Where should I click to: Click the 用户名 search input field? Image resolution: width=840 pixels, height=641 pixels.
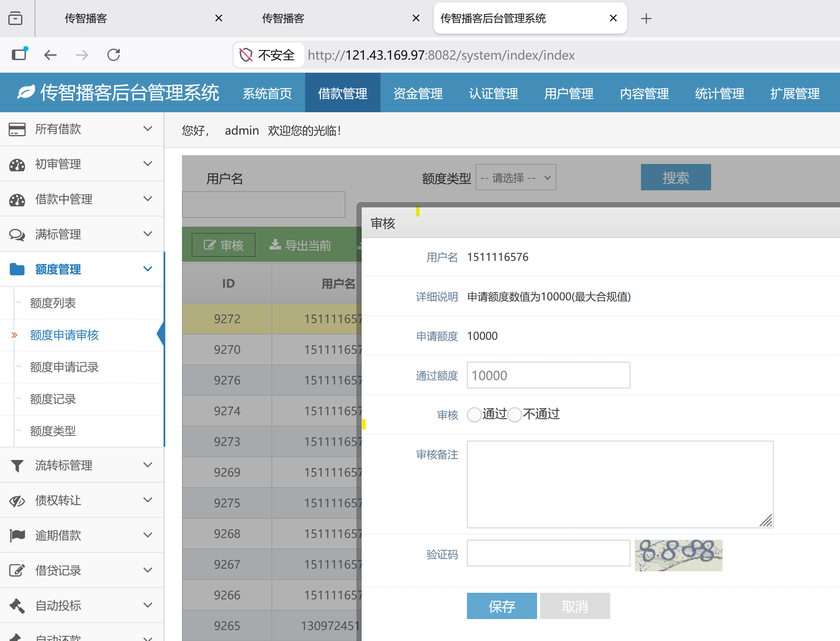click(x=264, y=204)
